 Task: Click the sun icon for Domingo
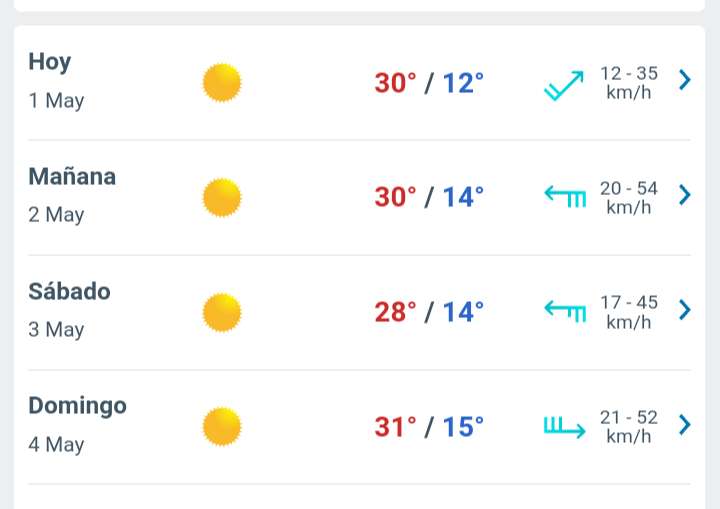click(x=222, y=427)
